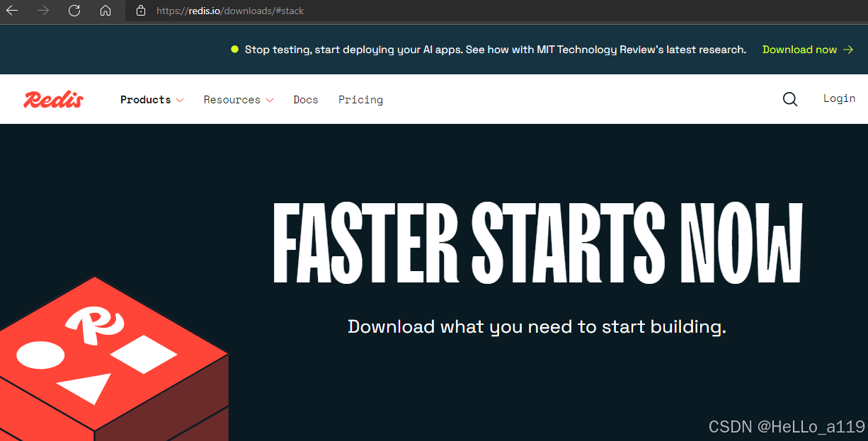Expand the Products menu

[152, 100]
